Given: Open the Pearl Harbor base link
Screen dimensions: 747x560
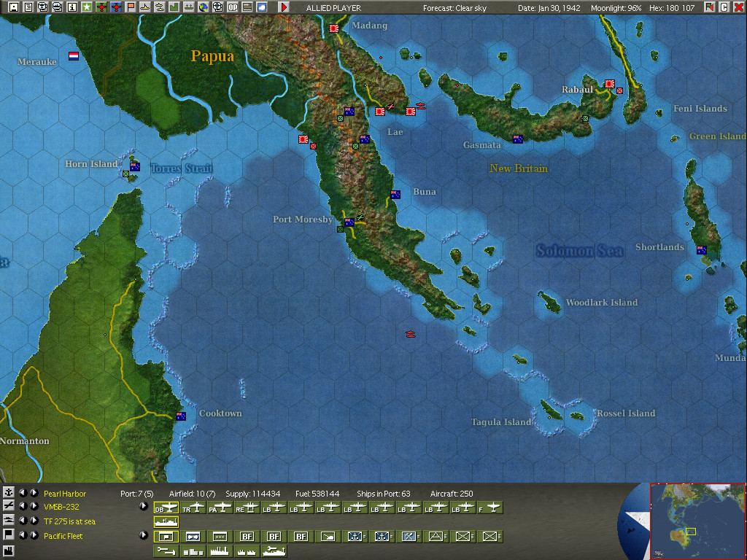Looking at the screenshot, I should click(65, 494).
